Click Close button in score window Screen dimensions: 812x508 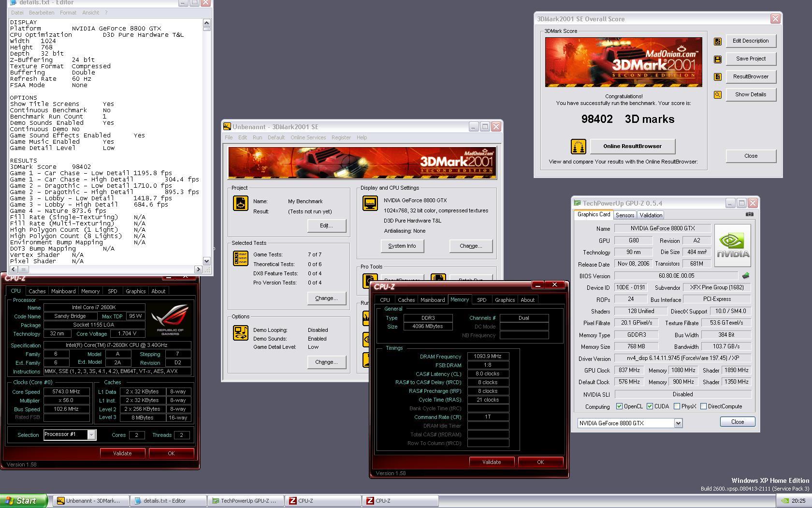[751, 156]
